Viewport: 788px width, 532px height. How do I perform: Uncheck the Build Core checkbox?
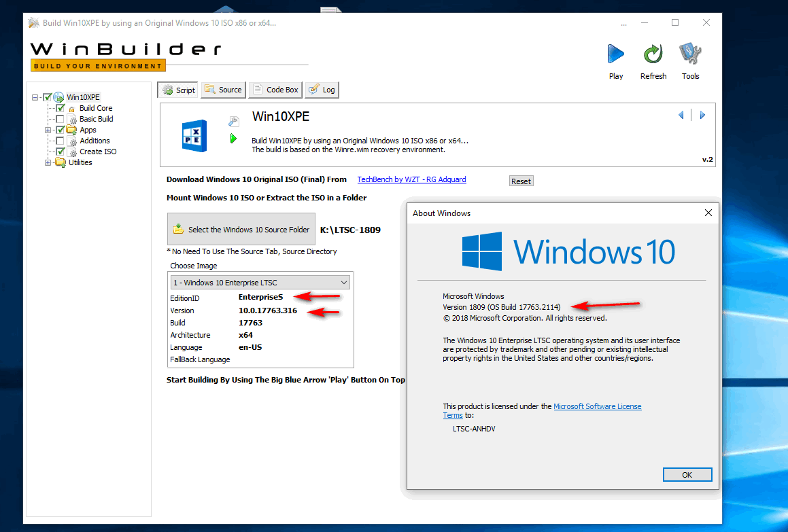click(x=61, y=108)
